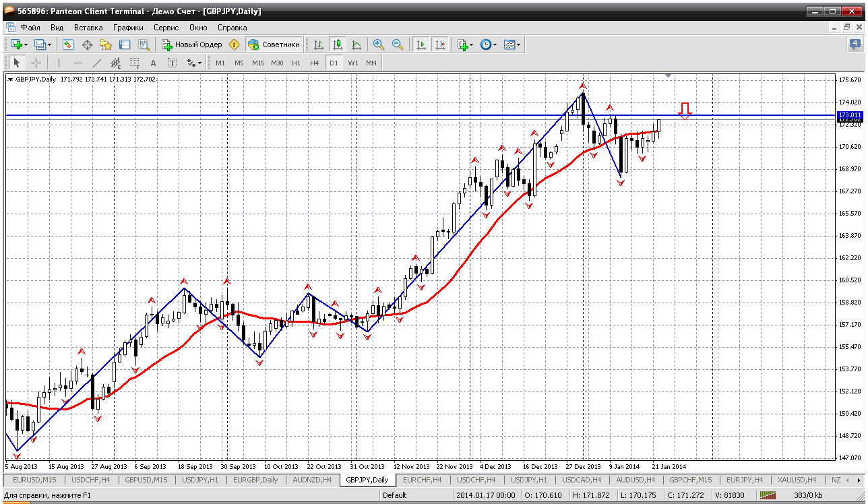Open new chart window icon
This screenshot has width=868, height=504.
click(16, 44)
